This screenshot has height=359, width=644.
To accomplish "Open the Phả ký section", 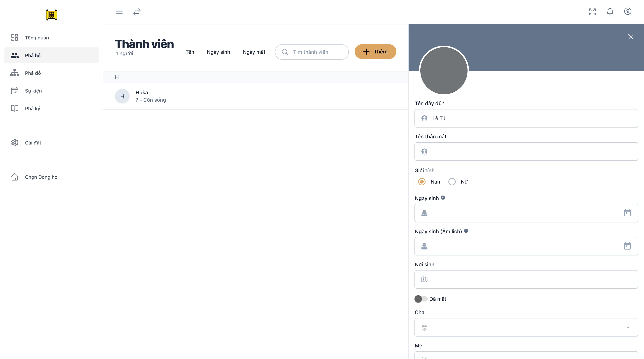I will point(32,108).
